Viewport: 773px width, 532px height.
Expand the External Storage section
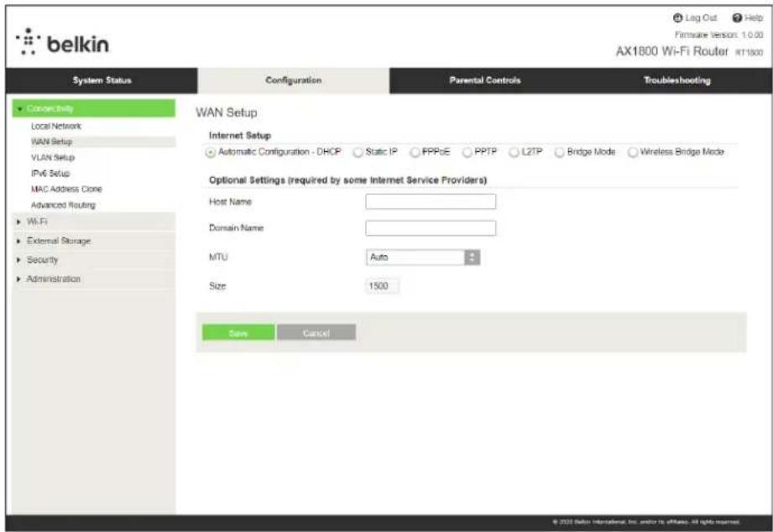coord(94,241)
